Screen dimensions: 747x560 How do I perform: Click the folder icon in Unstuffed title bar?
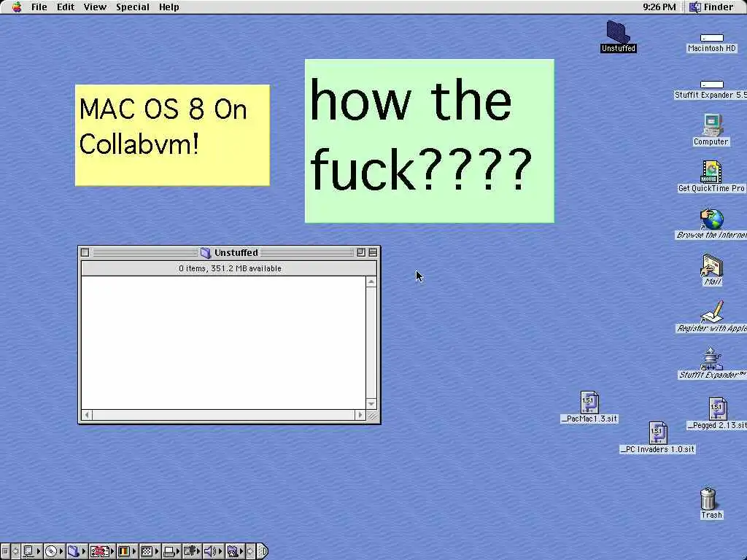205,253
